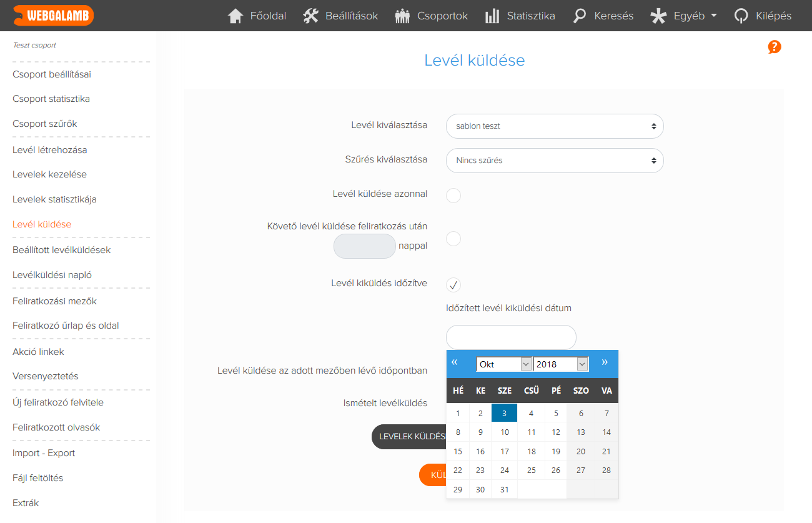Toggle Levél kiküldés időzítve option
This screenshot has height=523, width=812.
tap(453, 285)
